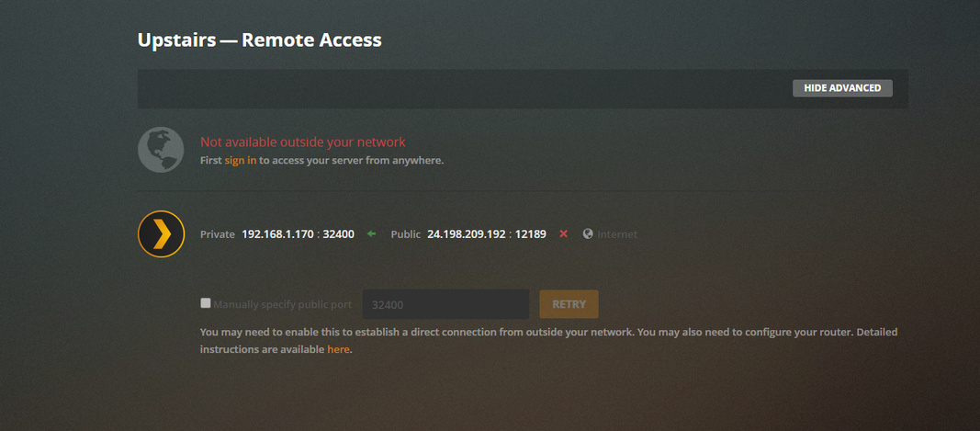Click the red X connection error icon

(564, 234)
